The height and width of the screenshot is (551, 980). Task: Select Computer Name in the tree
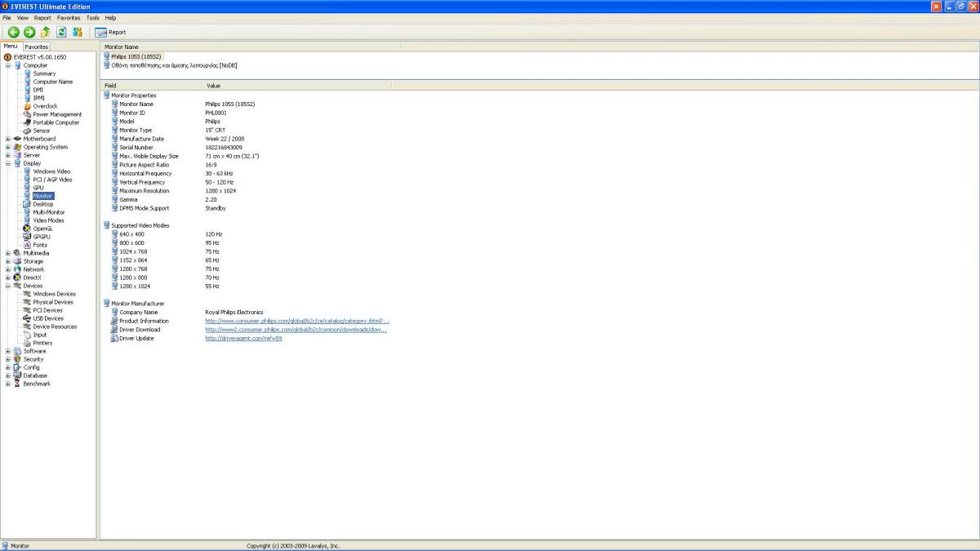click(52, 82)
